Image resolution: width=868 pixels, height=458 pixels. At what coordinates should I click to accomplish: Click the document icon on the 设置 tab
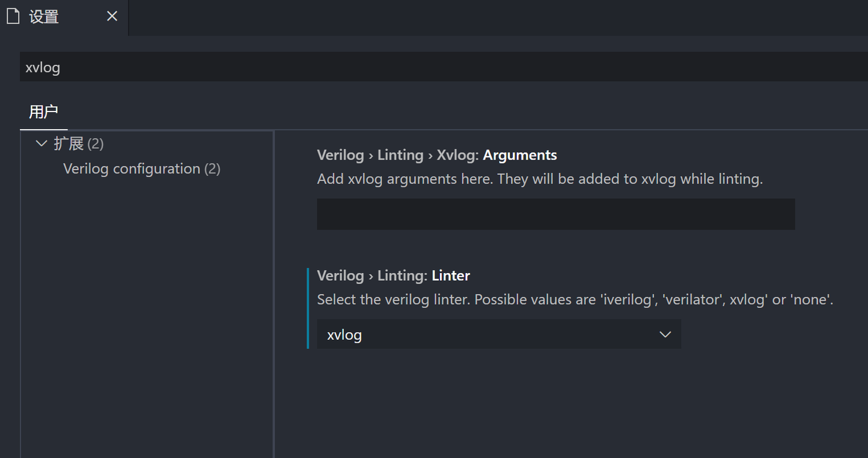click(x=13, y=16)
